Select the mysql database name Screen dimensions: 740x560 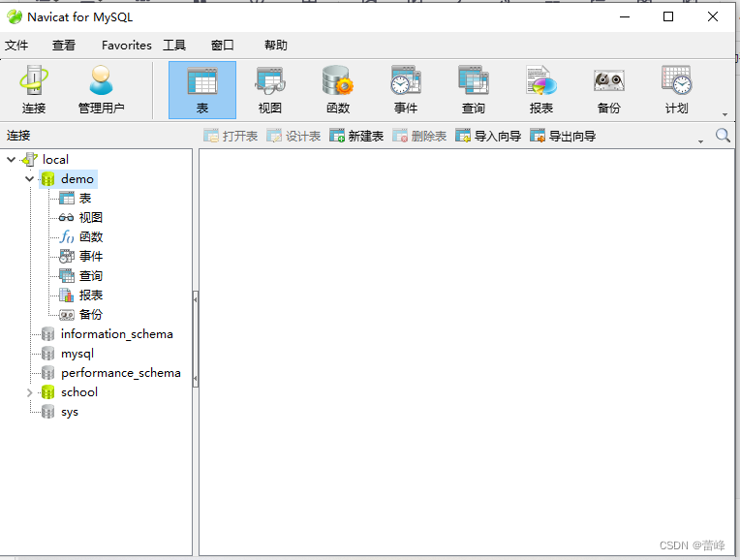pyautogui.click(x=77, y=354)
